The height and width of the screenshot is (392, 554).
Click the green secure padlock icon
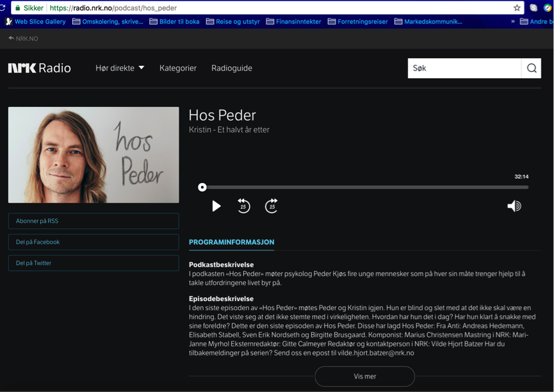tap(18, 8)
